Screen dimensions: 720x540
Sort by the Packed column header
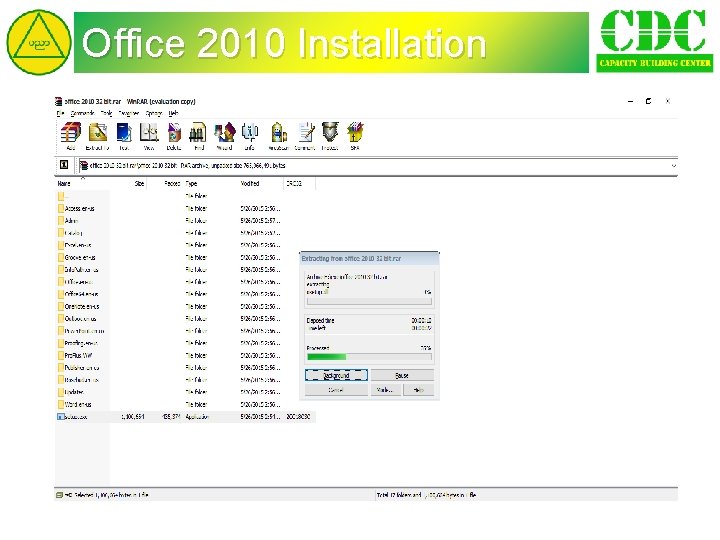[172, 184]
